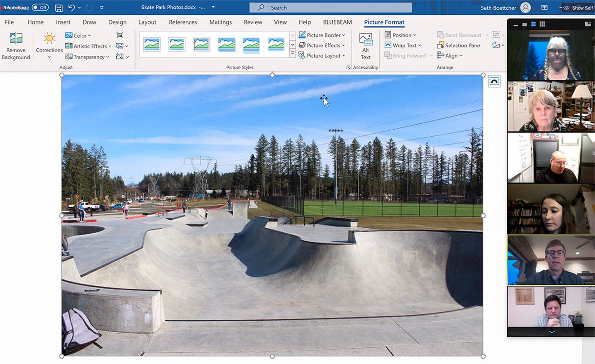Open the Alt Text tool
Viewport: 595px width, 364px height.
tap(365, 46)
